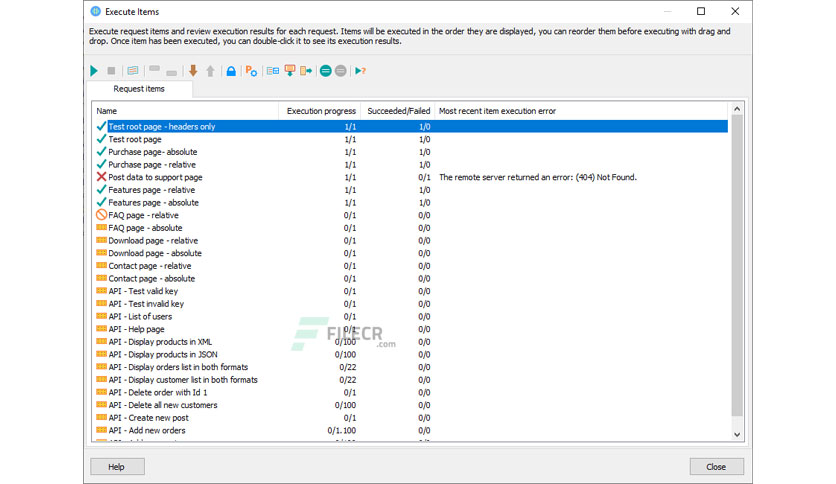Select API - Display products in JSON row
Viewport: 836px width, 484px height.
click(x=411, y=354)
